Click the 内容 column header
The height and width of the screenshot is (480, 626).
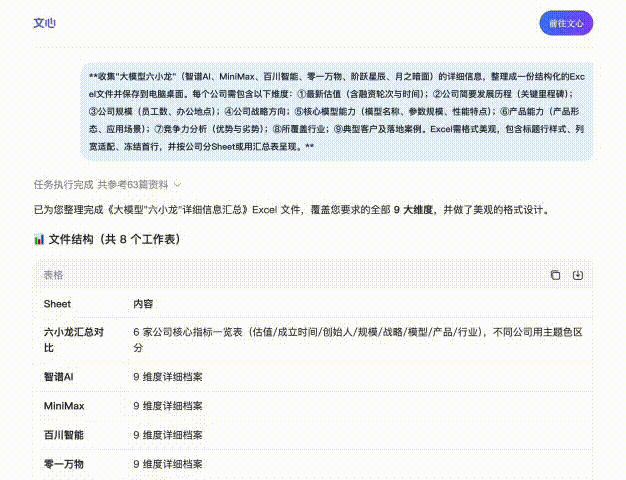pyautogui.click(x=143, y=304)
